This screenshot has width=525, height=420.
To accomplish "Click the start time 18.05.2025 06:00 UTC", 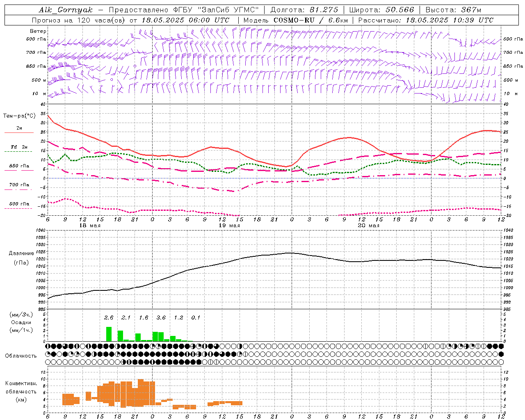I will (x=185, y=20).
